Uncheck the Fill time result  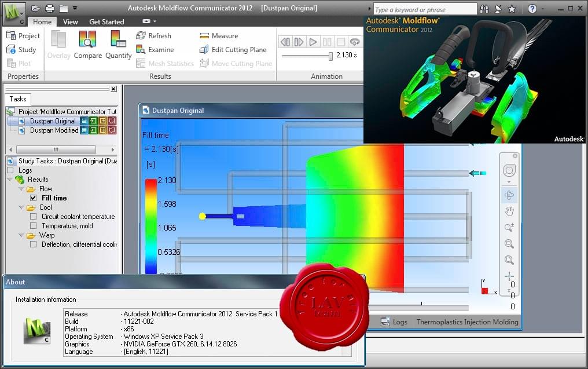(34, 198)
